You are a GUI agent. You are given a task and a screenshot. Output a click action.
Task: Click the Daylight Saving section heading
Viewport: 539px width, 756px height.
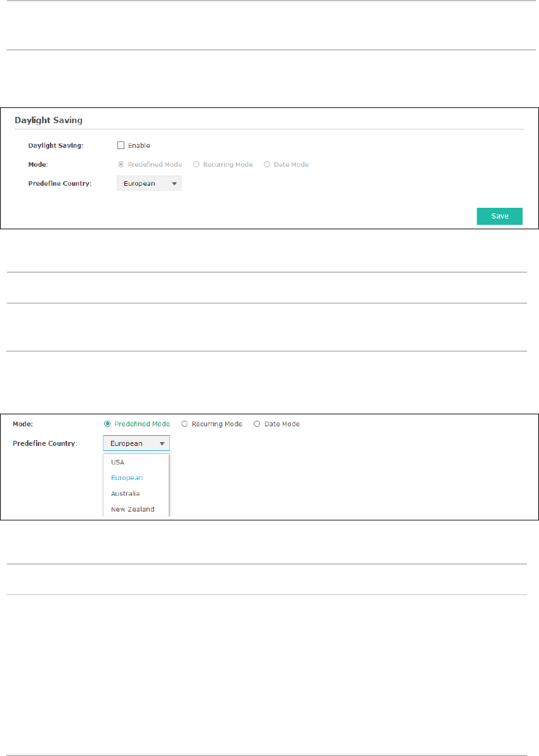[x=49, y=120]
